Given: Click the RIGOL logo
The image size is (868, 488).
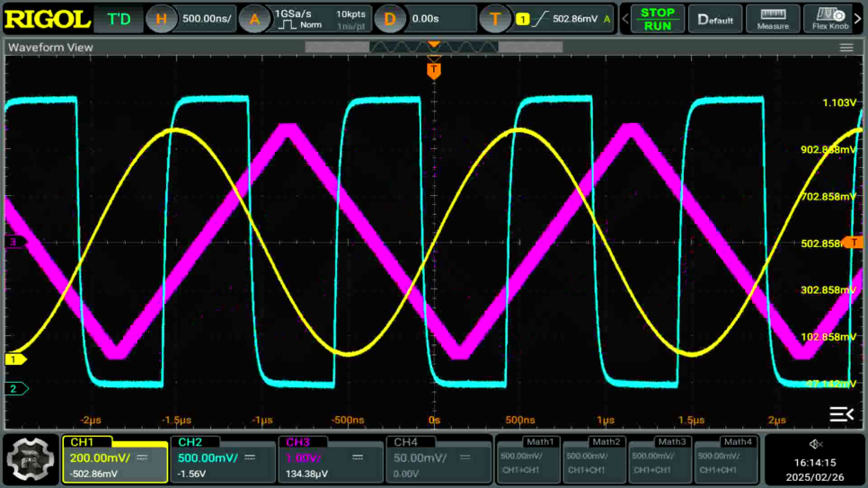Looking at the screenshot, I should [47, 20].
